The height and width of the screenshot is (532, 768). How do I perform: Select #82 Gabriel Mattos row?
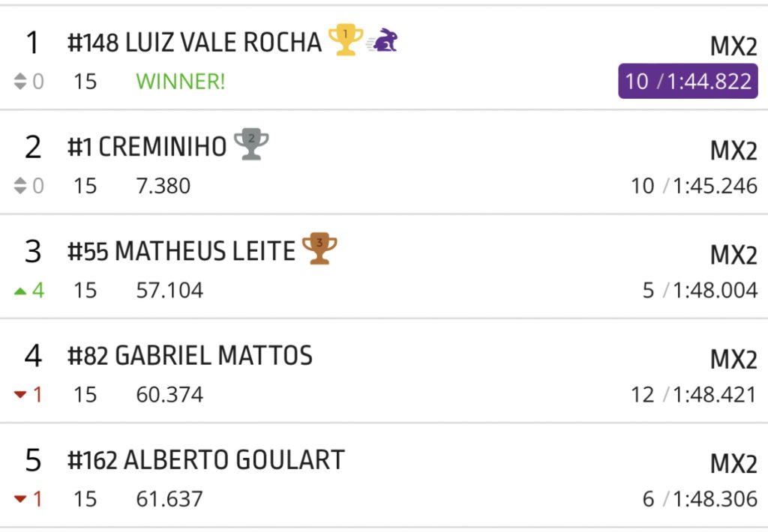[190, 356]
